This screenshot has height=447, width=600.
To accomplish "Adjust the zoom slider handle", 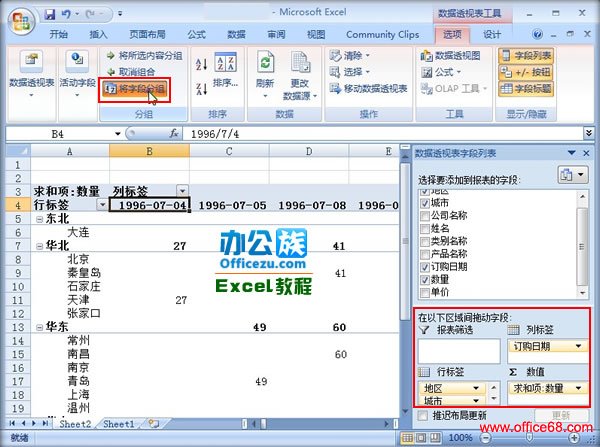I will [530, 437].
